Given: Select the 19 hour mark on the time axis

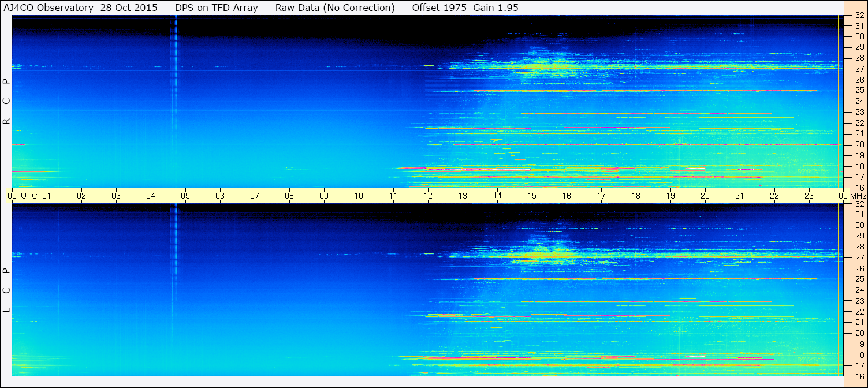Looking at the screenshot, I should tap(670, 196).
